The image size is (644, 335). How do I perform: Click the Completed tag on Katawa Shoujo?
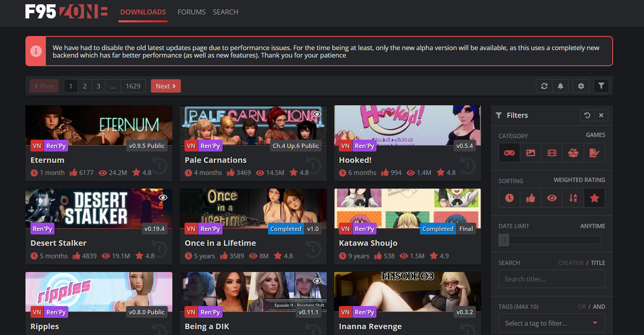pyautogui.click(x=438, y=229)
